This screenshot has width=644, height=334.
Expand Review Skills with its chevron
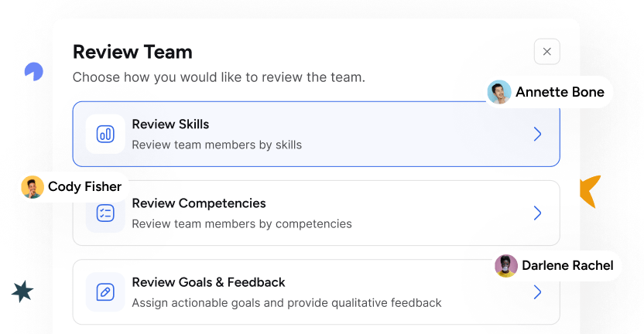click(537, 135)
